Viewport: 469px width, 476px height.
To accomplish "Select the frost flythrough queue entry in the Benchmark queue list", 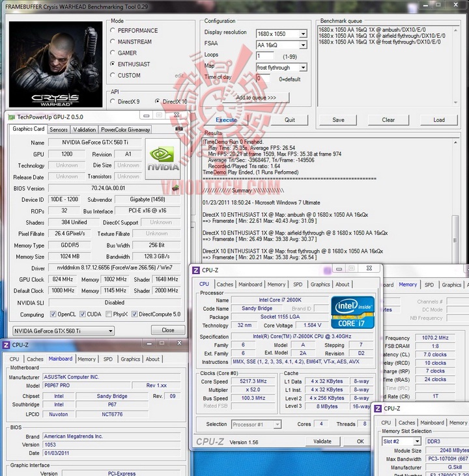I will pyautogui.click(x=379, y=42).
